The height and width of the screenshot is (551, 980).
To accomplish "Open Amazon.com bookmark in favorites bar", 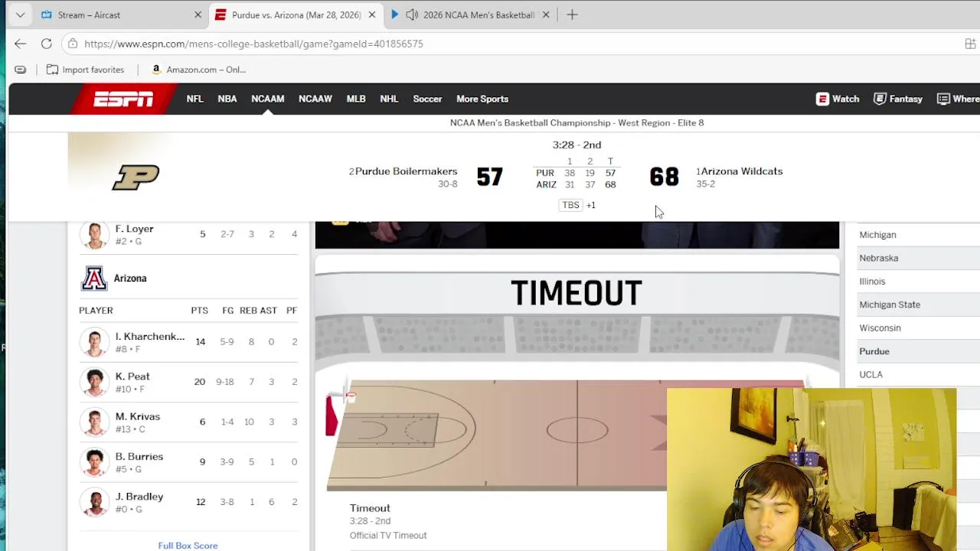I will [x=198, y=70].
